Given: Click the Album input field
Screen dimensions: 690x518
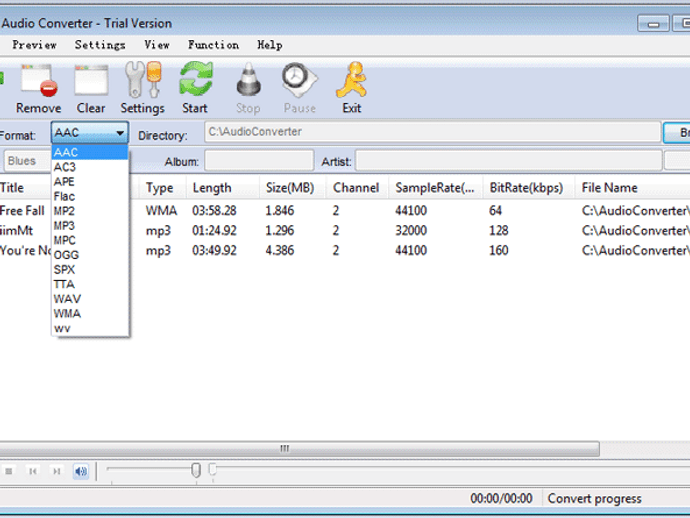Looking at the screenshot, I should point(259,161).
